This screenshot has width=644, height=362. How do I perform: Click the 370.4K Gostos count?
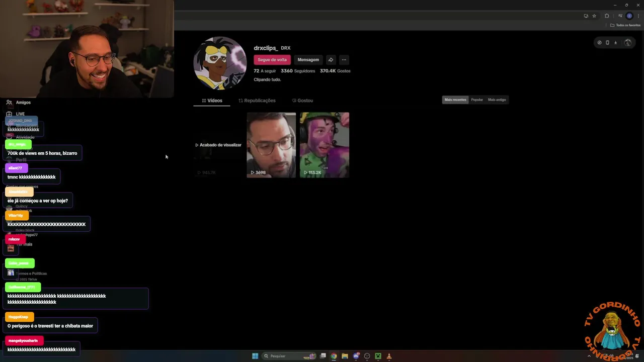[335, 71]
